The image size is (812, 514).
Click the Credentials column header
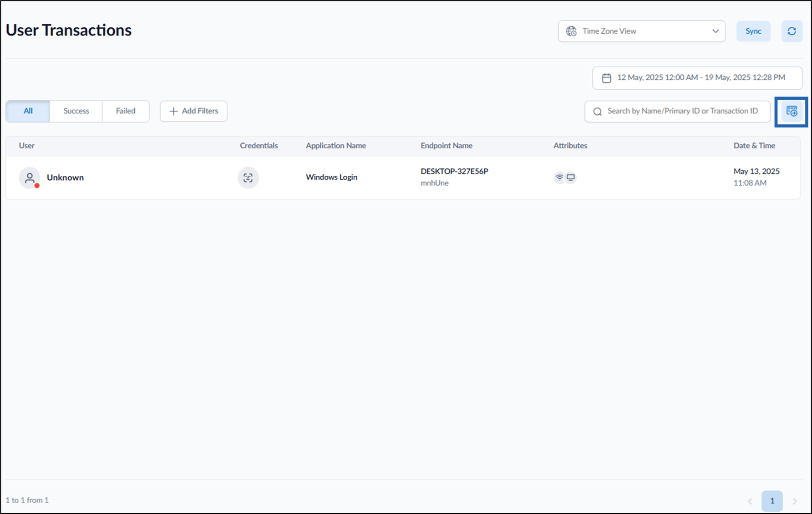click(259, 146)
